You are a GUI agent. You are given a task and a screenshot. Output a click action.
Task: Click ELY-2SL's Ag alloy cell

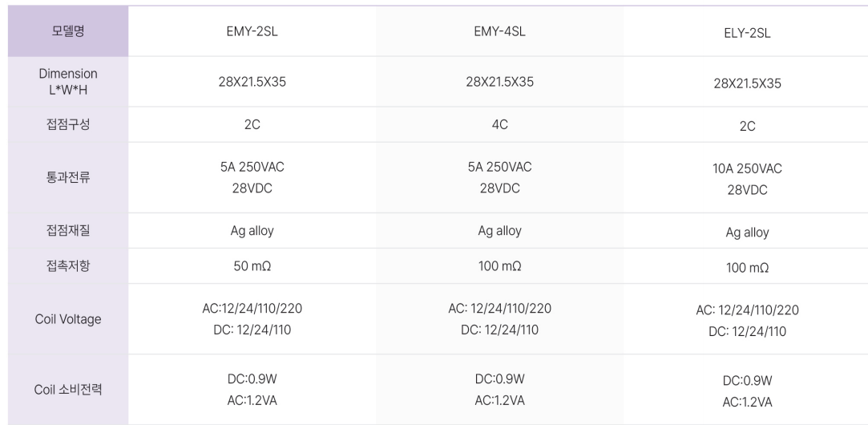coord(747,233)
